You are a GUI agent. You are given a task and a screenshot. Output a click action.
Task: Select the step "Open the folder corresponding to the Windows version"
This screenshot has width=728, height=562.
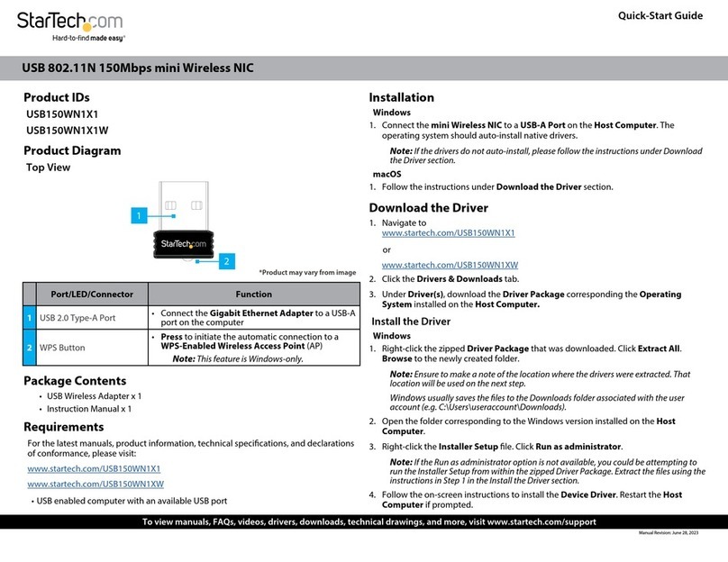pos(528,426)
